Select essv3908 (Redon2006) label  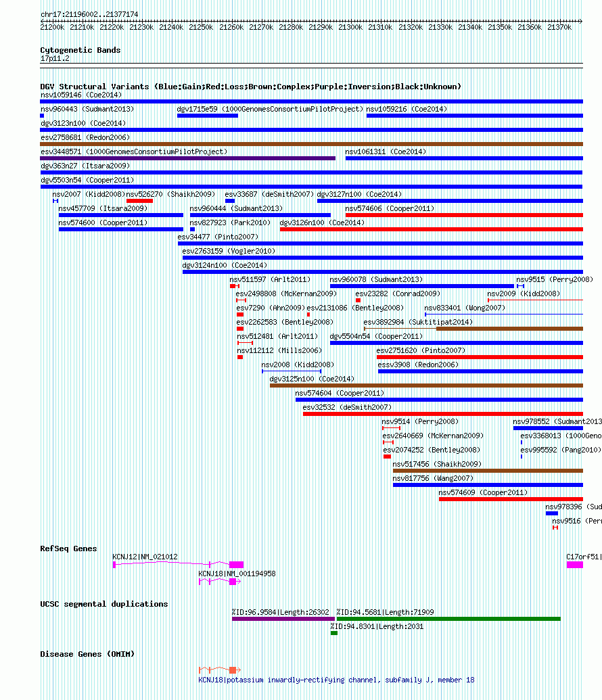coord(418,366)
